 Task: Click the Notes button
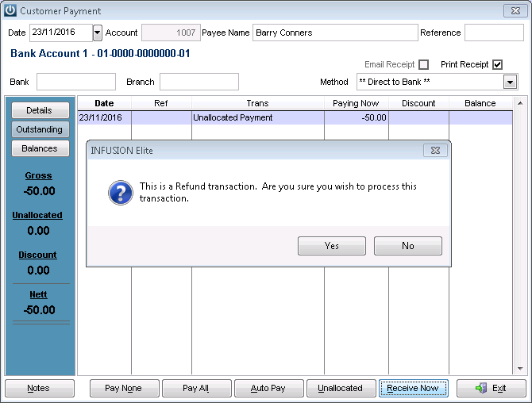click(x=40, y=388)
